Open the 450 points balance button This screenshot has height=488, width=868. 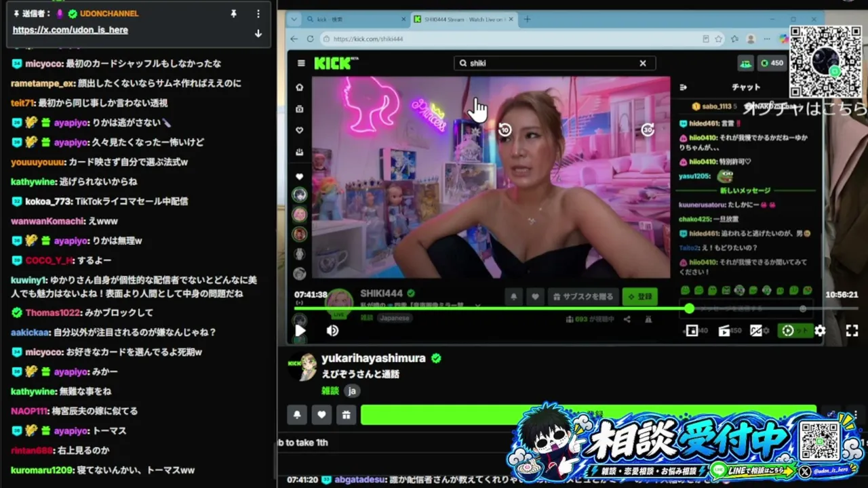point(772,63)
